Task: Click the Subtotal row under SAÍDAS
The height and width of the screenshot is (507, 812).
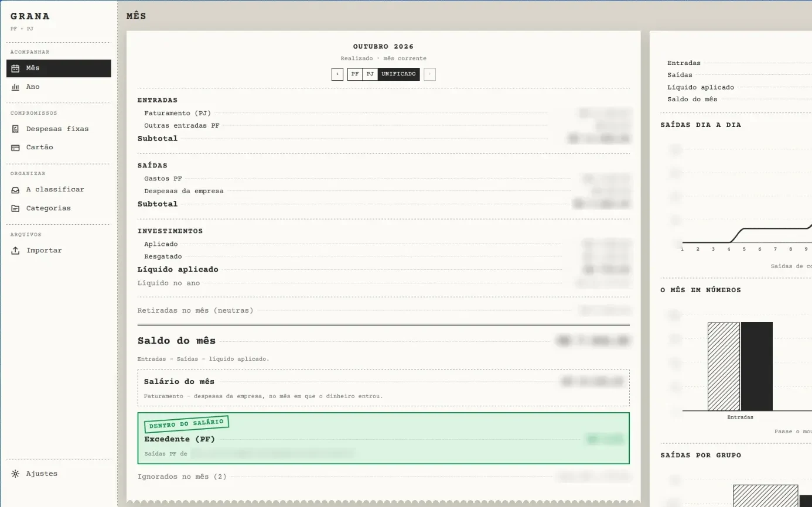Action: pos(384,204)
